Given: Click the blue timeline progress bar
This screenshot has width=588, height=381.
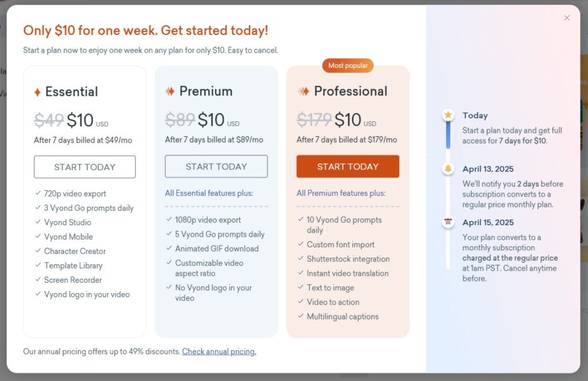Looking at the screenshot, I should coord(448,135).
